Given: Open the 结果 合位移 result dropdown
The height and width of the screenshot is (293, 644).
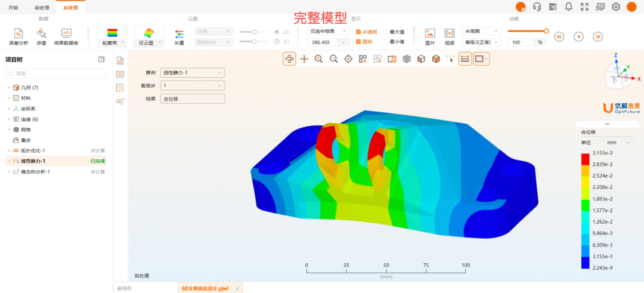Looking at the screenshot, I should (192, 99).
